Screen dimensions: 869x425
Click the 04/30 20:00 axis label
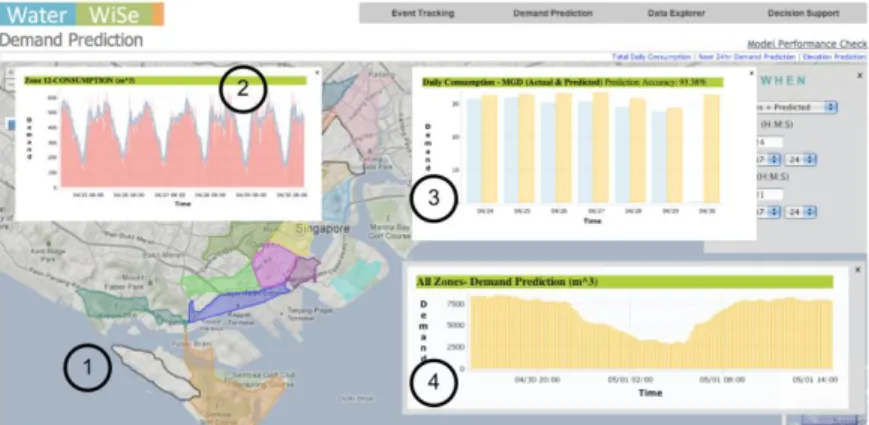[x=538, y=380]
